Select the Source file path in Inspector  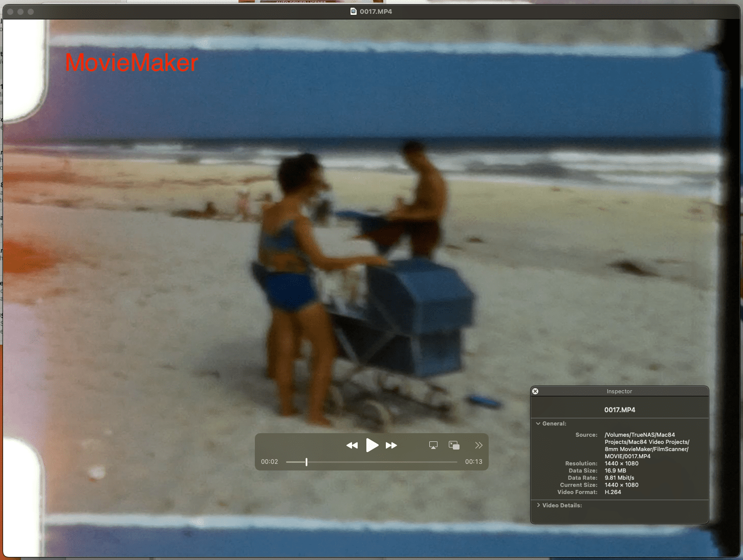pos(647,445)
